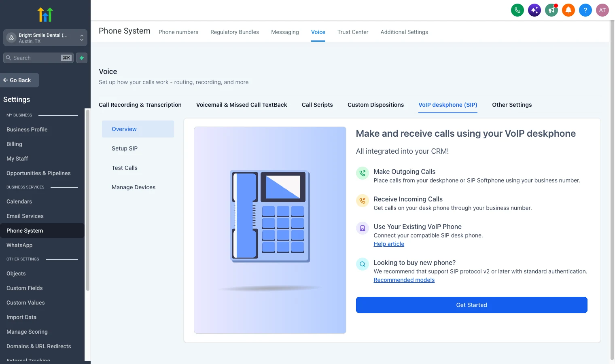Go Back from Settings
The width and height of the screenshot is (615, 364).
click(x=19, y=80)
